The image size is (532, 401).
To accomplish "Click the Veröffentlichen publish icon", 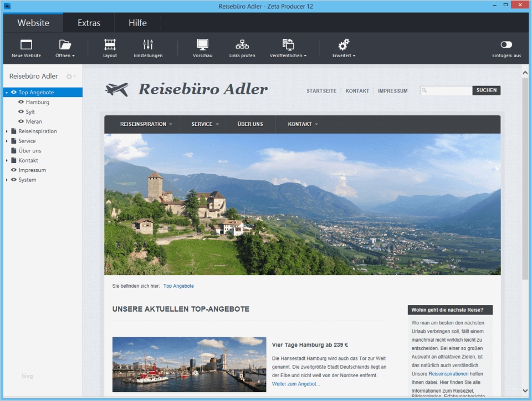I will [x=288, y=44].
